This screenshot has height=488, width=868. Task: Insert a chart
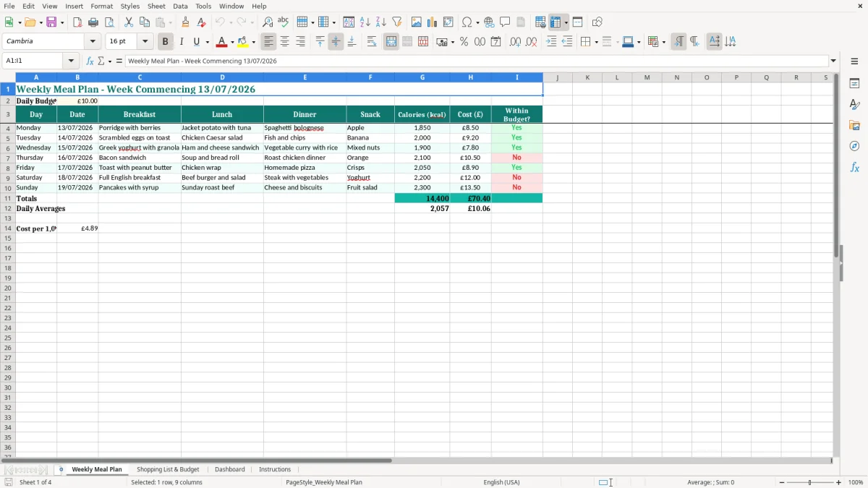[x=433, y=22]
